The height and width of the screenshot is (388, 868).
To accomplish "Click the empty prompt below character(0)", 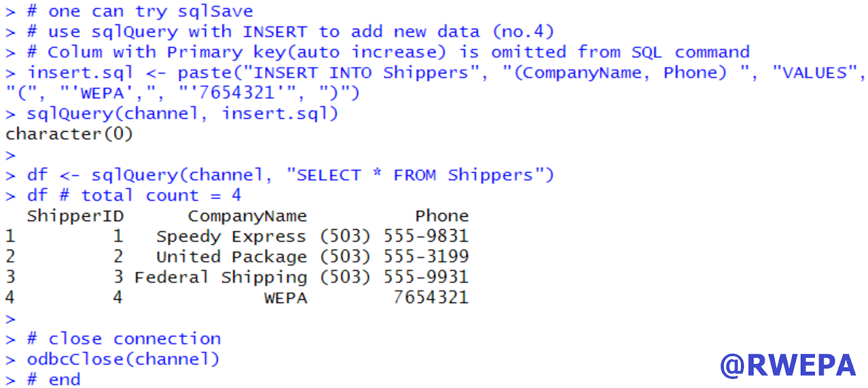I will pos(10,156).
